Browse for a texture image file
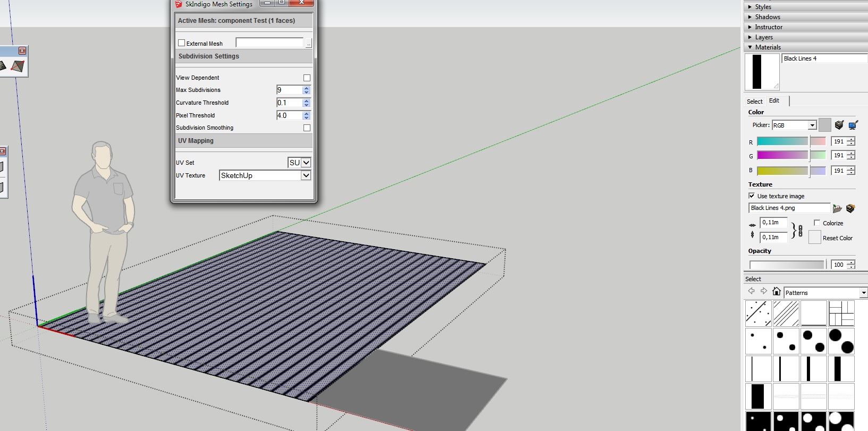868x431 pixels. tap(837, 208)
